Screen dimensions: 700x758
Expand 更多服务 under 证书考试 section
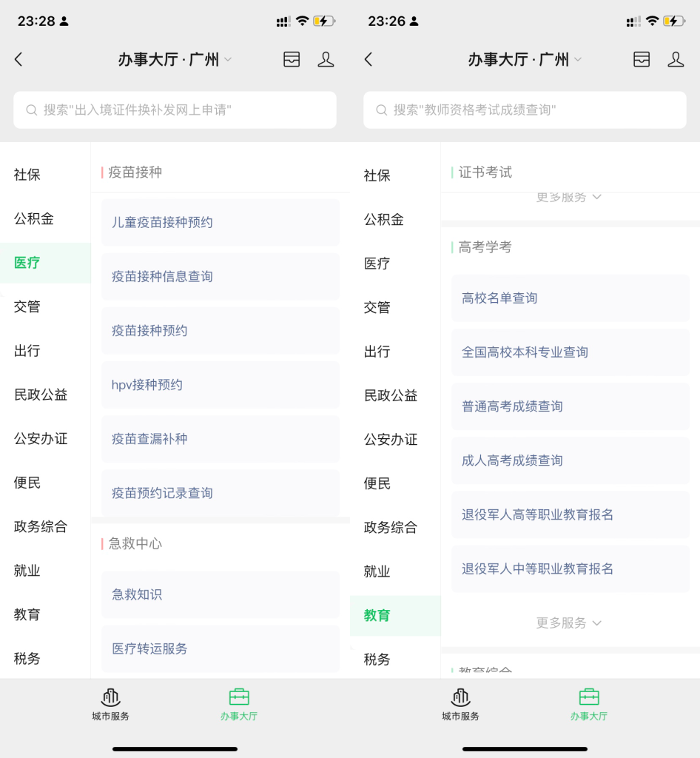pos(569,197)
